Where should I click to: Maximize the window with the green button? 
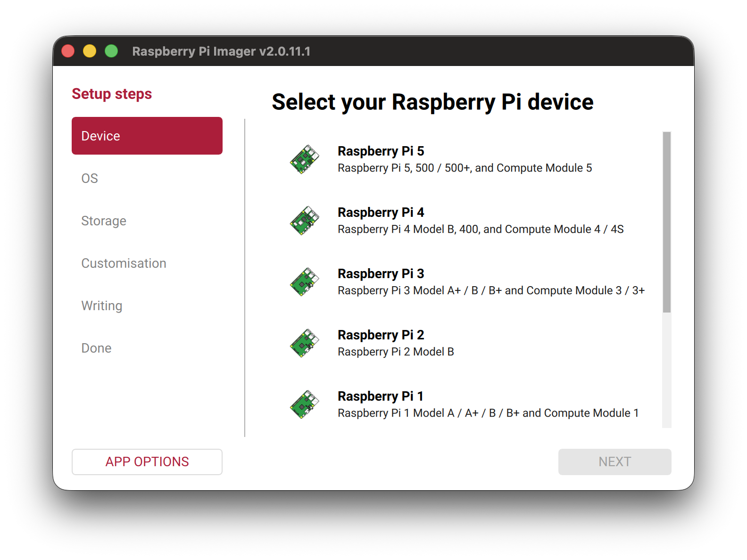point(111,51)
